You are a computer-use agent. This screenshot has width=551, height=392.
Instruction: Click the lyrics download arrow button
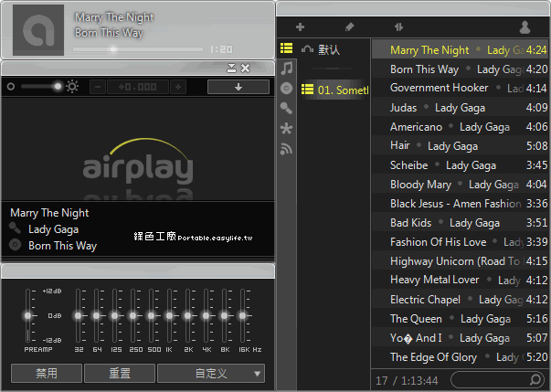tap(238, 87)
